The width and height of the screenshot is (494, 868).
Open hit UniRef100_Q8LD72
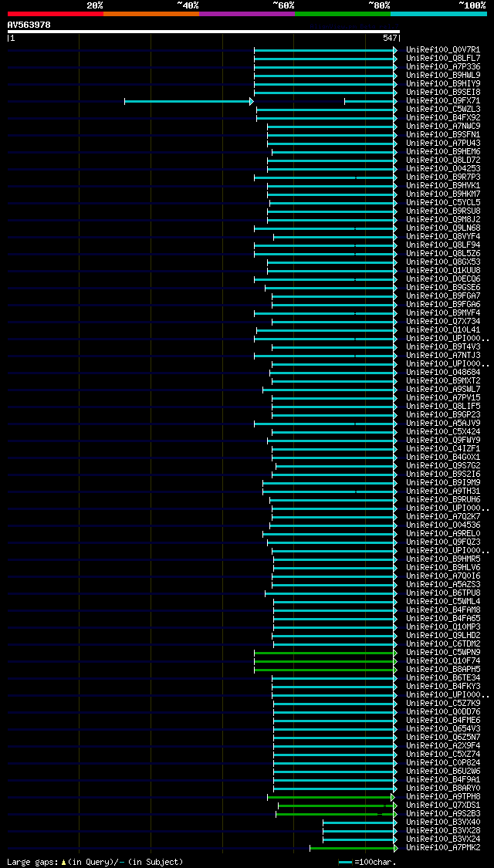coord(443,160)
